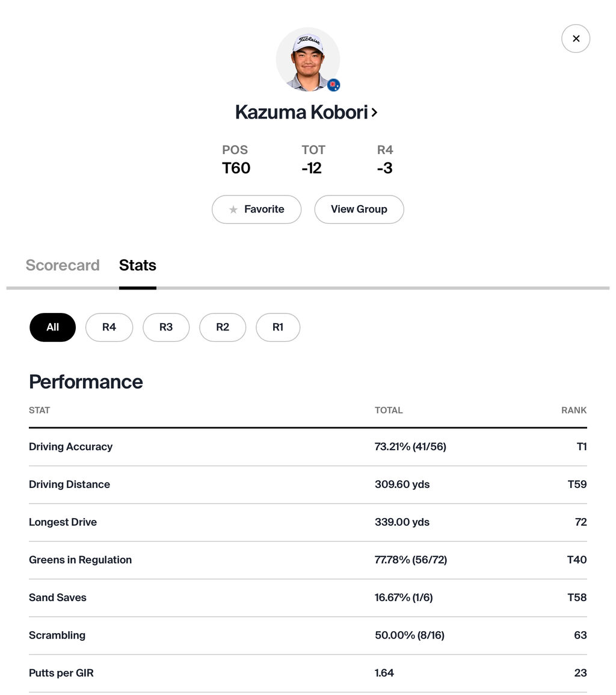Image resolution: width=616 pixels, height=695 pixels.
Task: Filter stats by R4 round
Action: (x=109, y=327)
